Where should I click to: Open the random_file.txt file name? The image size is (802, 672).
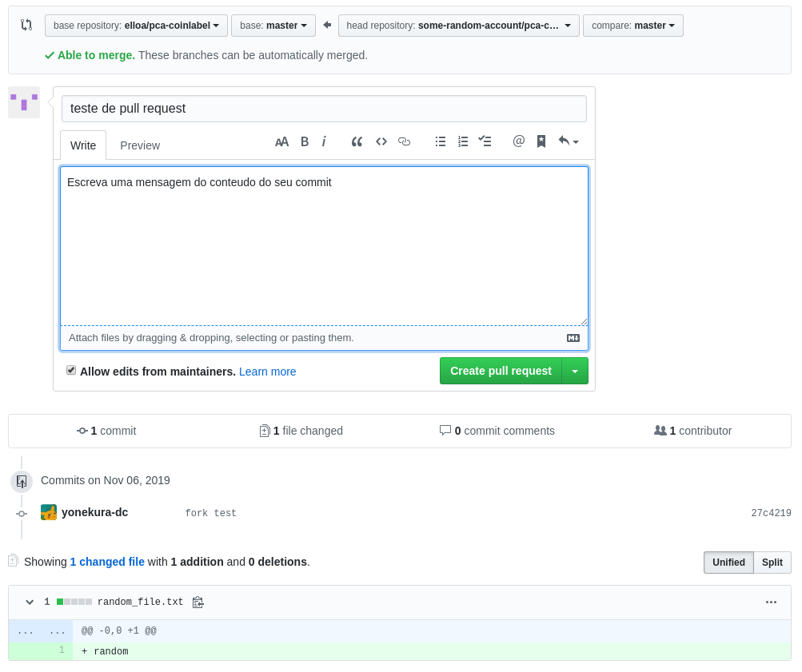(x=140, y=602)
